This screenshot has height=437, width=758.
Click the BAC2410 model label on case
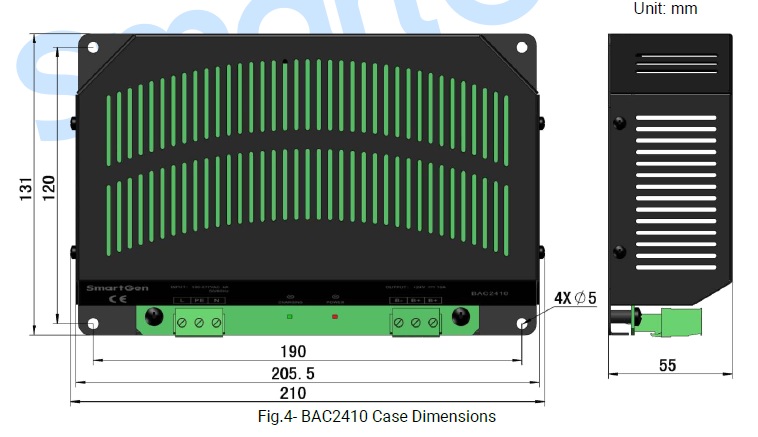[x=491, y=295]
